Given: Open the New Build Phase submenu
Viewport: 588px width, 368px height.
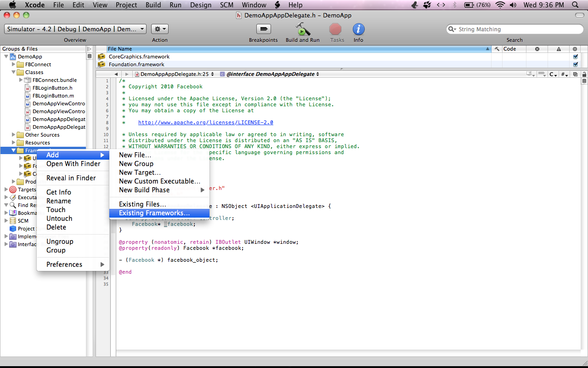Looking at the screenshot, I should tap(159, 190).
